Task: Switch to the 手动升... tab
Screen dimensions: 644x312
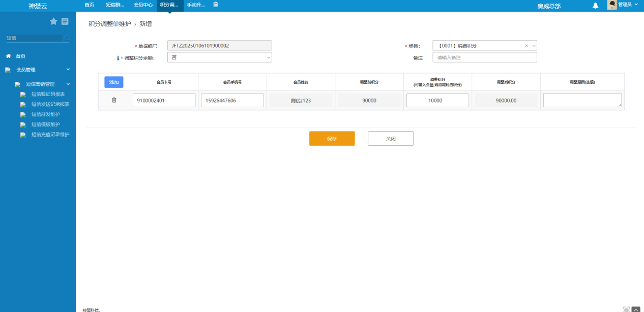Action: 196,5
